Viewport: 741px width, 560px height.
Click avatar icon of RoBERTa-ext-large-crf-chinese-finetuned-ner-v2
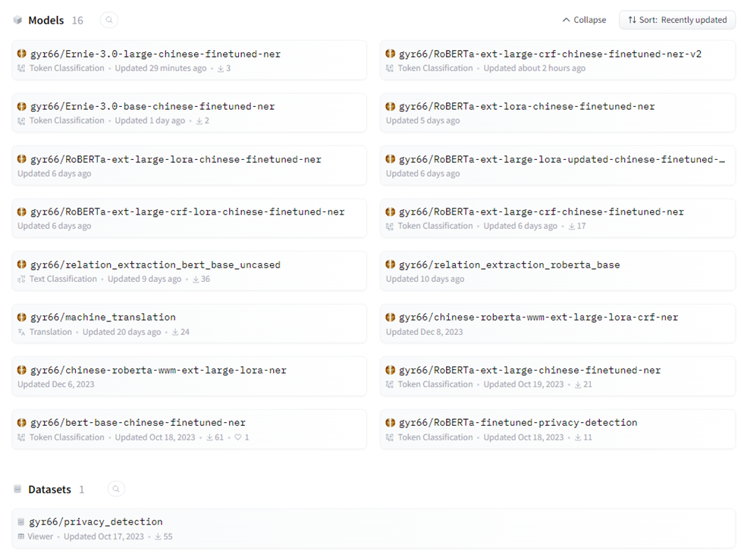tap(390, 54)
